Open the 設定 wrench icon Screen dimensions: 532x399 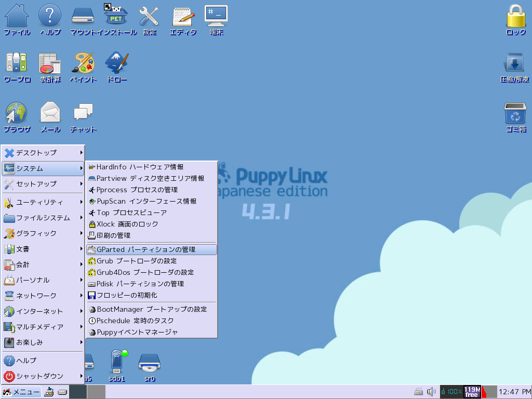tap(149, 16)
